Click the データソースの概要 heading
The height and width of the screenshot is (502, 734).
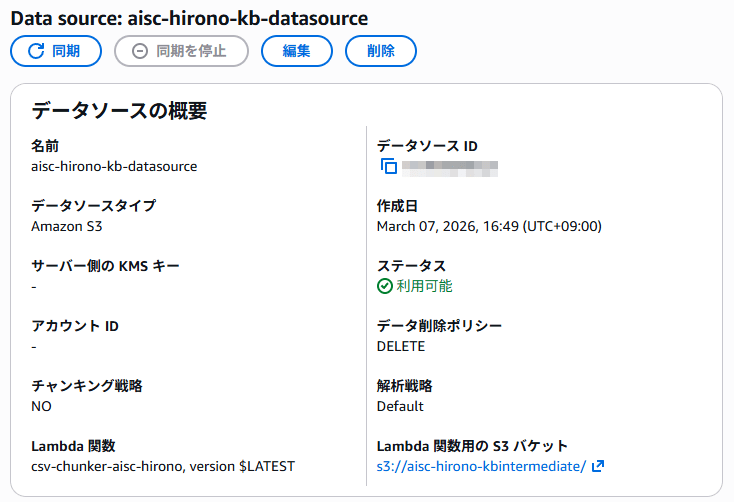(x=119, y=111)
